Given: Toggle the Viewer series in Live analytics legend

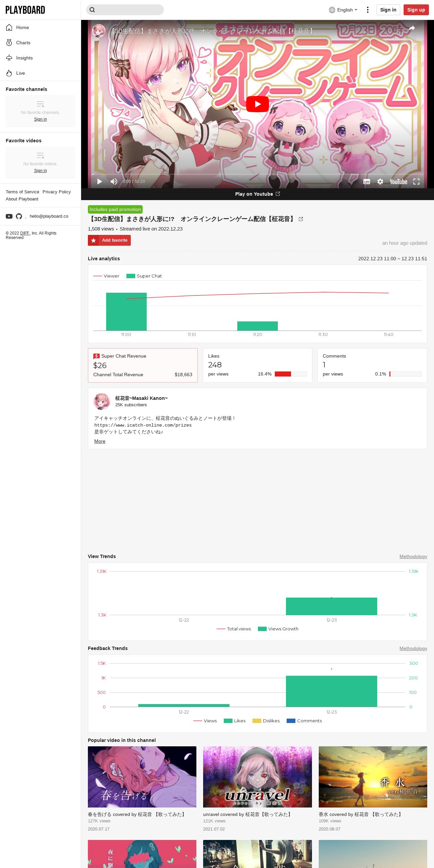Looking at the screenshot, I should (x=106, y=276).
